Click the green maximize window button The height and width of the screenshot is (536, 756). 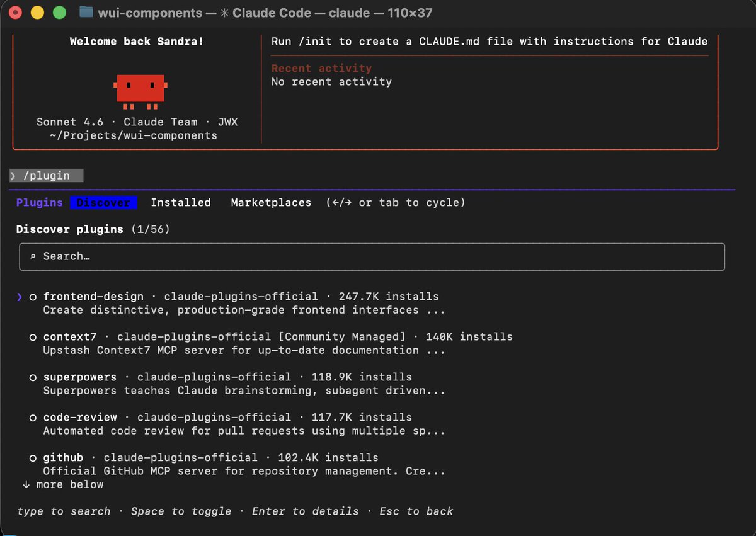pyautogui.click(x=59, y=13)
